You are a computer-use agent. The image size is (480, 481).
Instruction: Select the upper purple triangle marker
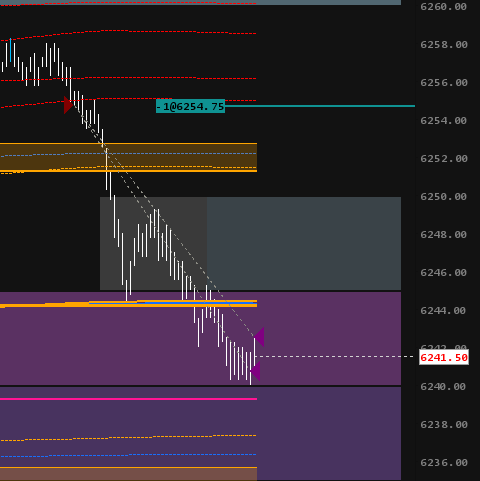pos(259,337)
